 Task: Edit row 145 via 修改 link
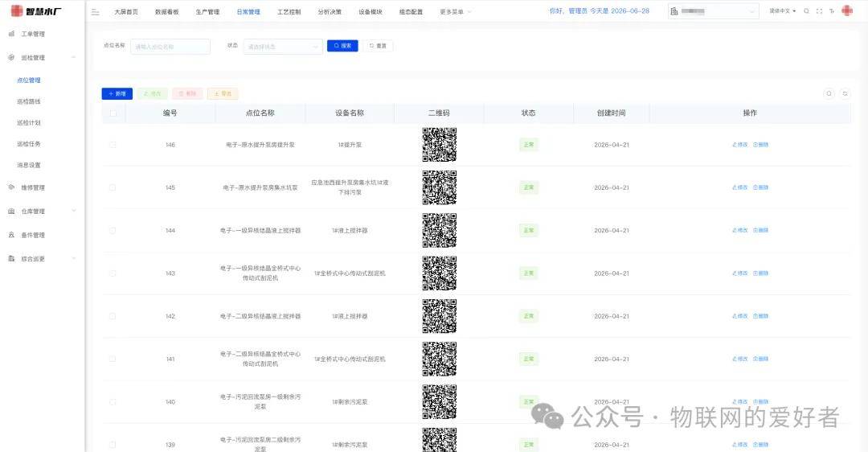click(x=739, y=187)
